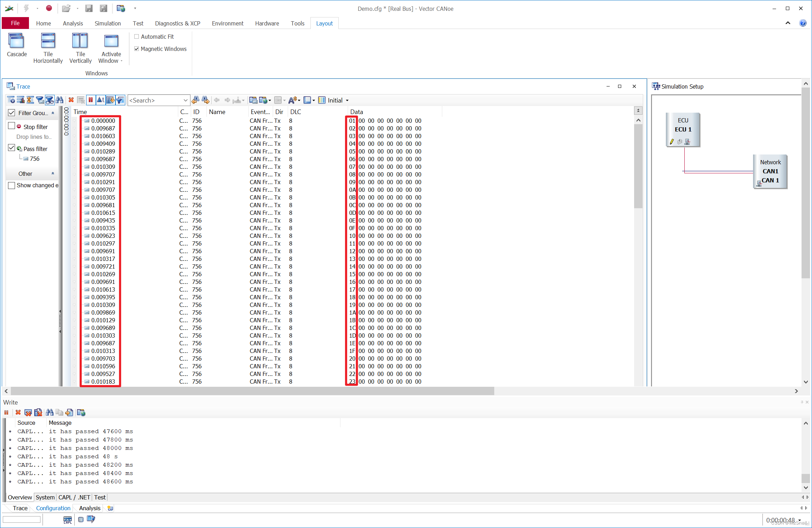Select the CAPL / .NET tab in Write window
Viewport: 812px width, 528px height.
[74, 497]
